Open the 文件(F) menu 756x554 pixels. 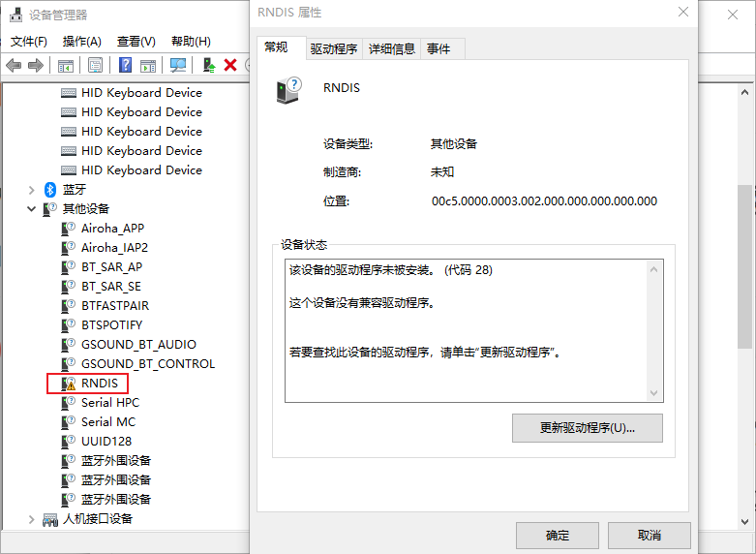point(29,42)
